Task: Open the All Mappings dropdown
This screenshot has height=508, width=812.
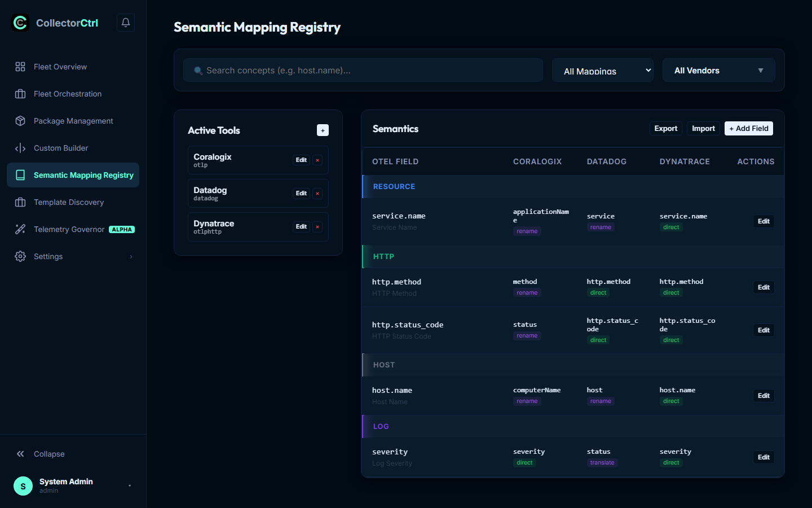Action: coord(603,71)
